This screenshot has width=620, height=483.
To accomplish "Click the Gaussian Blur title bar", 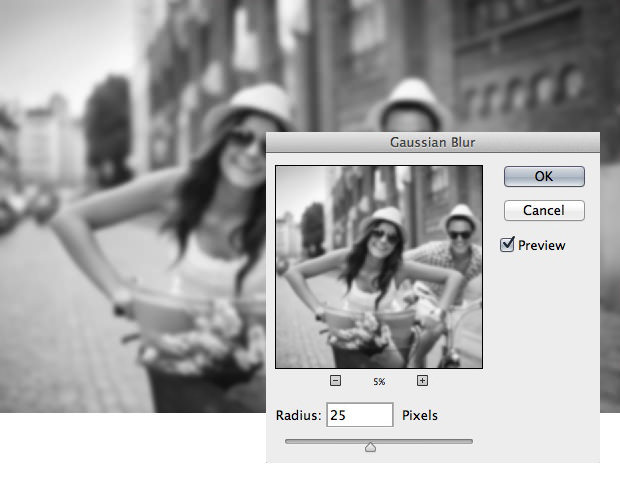I will point(433,142).
